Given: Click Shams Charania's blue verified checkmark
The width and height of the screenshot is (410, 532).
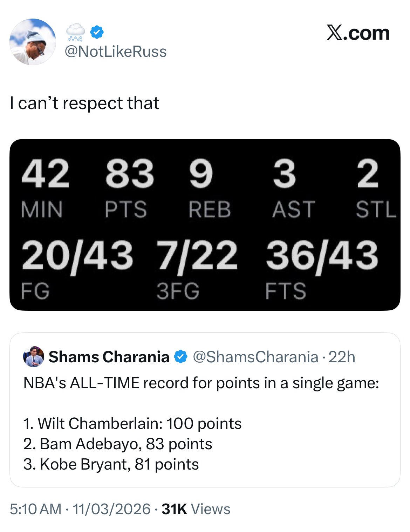Looking at the screenshot, I should [181, 357].
